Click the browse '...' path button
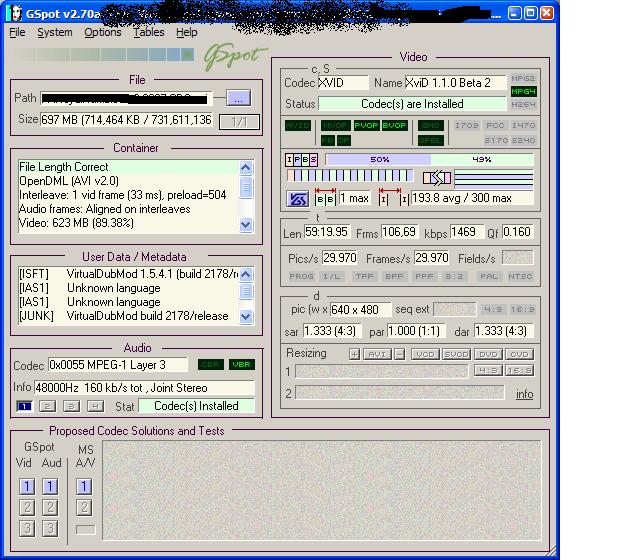The width and height of the screenshot is (640, 560). [238, 98]
